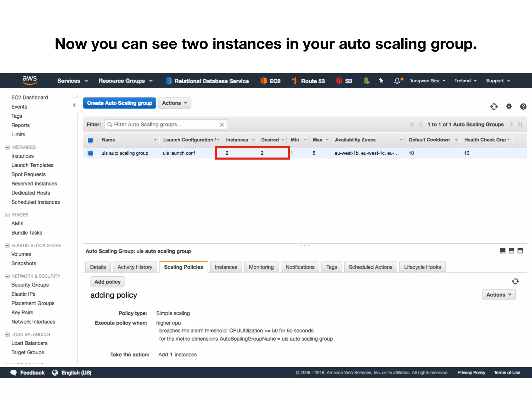
Task: Open the table settings gear
Action: point(509,106)
